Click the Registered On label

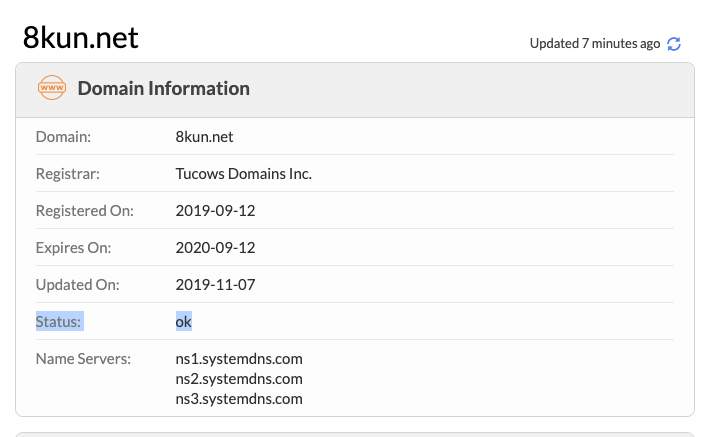pos(84,211)
